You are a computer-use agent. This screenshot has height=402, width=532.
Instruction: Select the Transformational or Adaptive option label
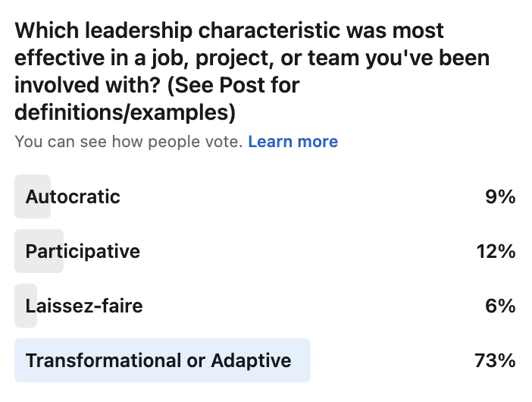[x=158, y=360]
